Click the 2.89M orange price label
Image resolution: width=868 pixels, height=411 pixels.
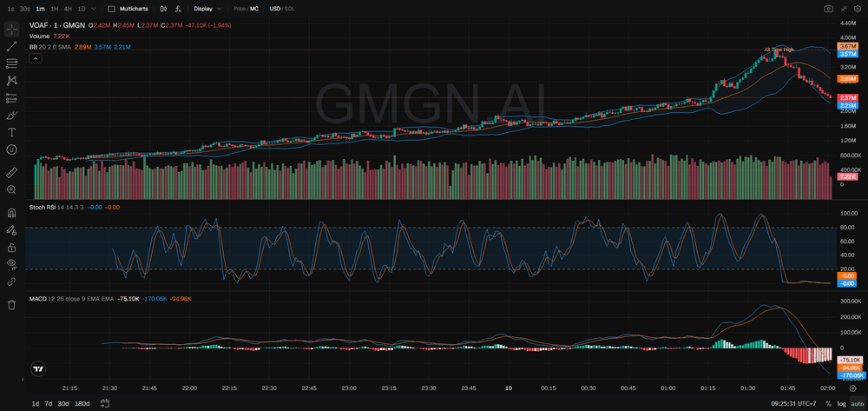[x=849, y=79]
